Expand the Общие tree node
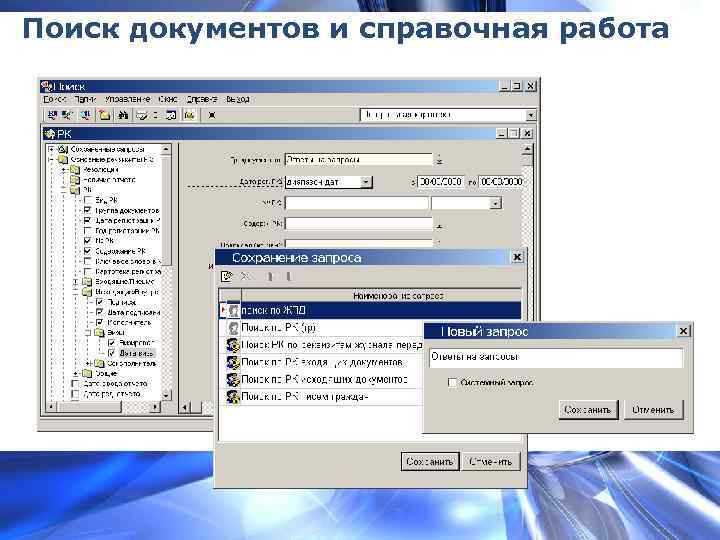 76,373
